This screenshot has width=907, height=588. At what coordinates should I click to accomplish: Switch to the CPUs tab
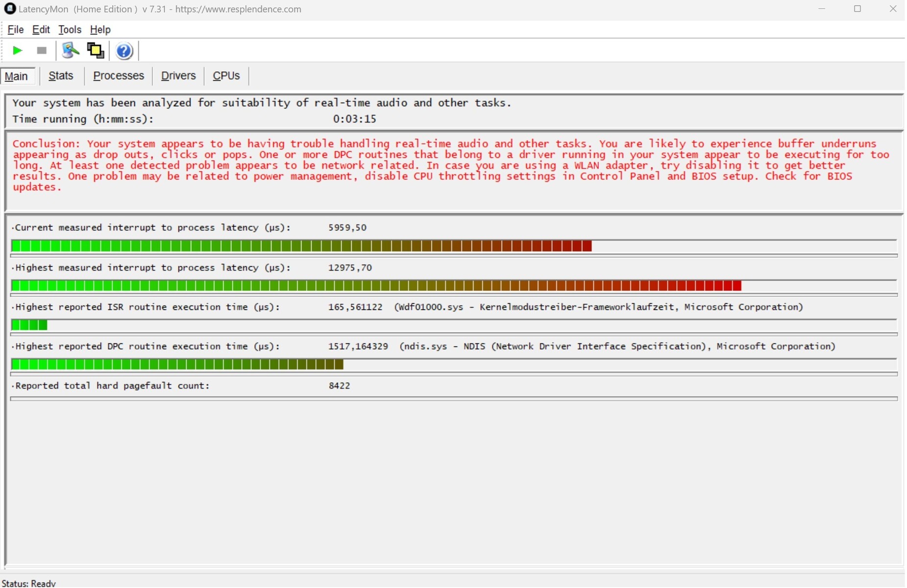(226, 76)
